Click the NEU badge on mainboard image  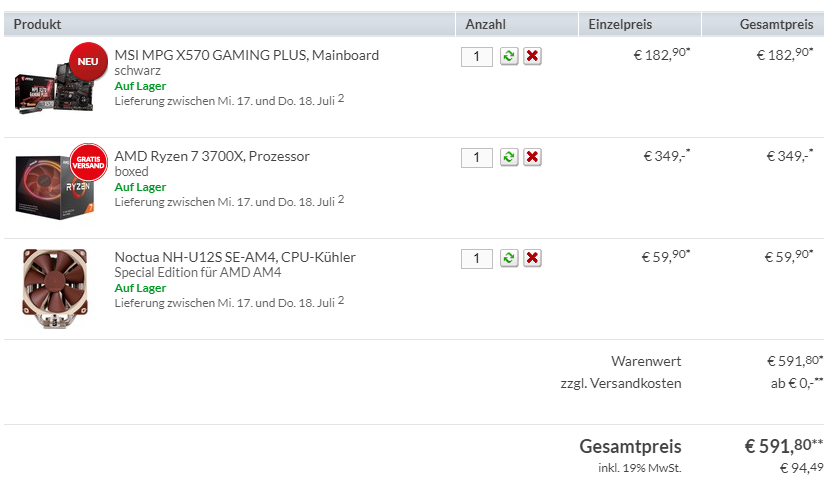click(88, 61)
